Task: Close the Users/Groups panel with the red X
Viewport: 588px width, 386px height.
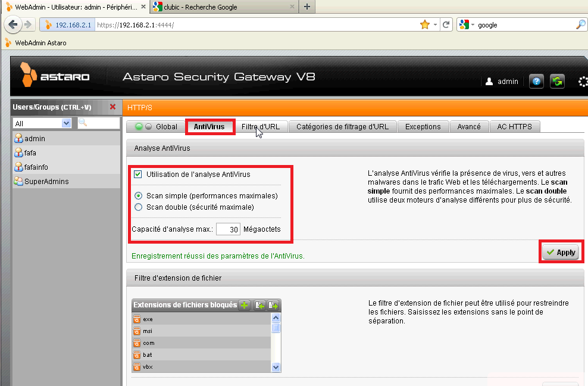Action: [x=112, y=107]
